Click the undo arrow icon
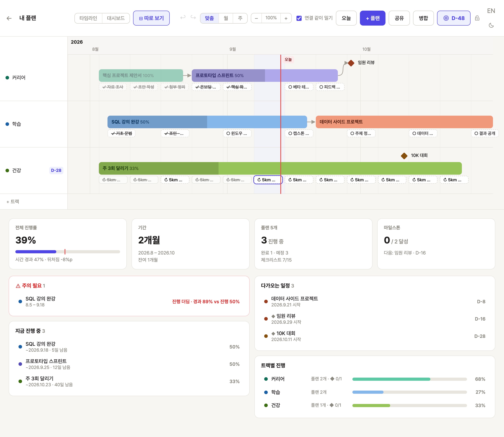Image resolution: width=504 pixels, height=437 pixels. 183,17
